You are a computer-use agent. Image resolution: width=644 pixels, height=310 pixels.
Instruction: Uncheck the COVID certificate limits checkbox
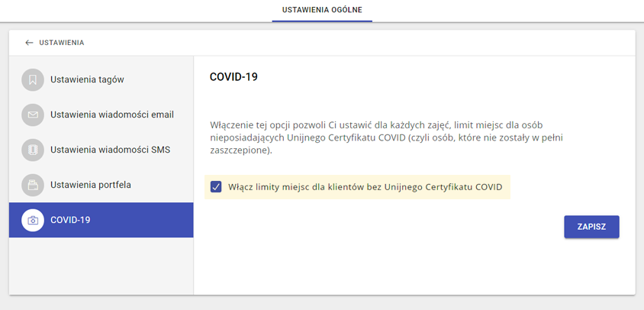216,187
